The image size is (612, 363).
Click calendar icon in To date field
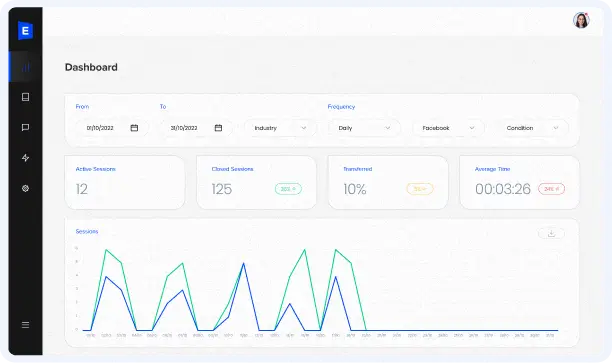coord(218,128)
